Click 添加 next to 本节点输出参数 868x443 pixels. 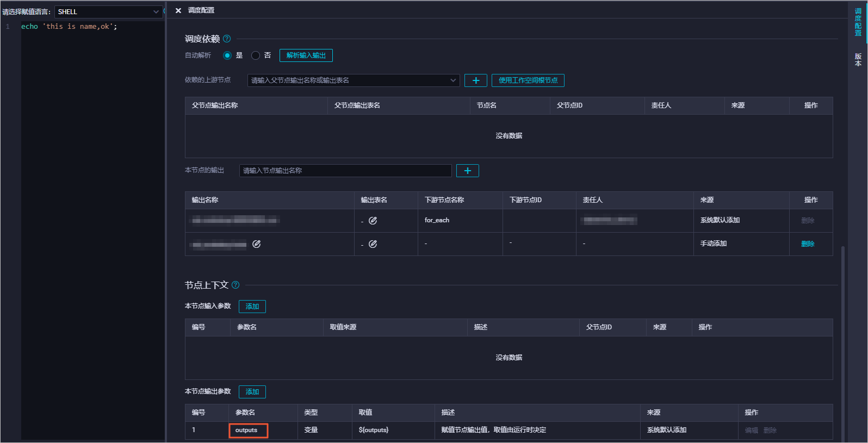click(252, 392)
